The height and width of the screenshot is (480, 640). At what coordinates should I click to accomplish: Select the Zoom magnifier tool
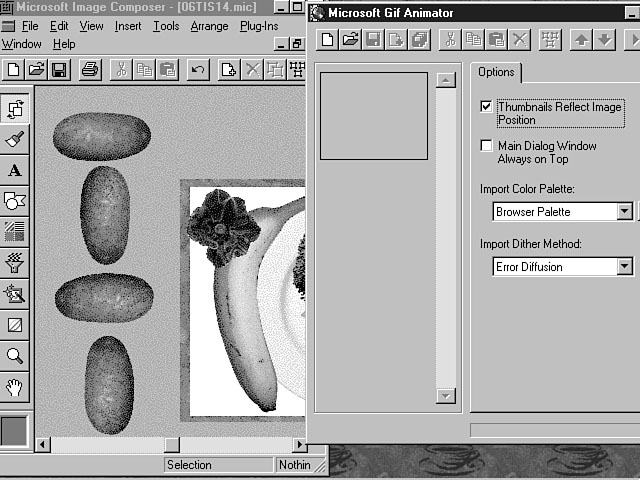(15, 356)
